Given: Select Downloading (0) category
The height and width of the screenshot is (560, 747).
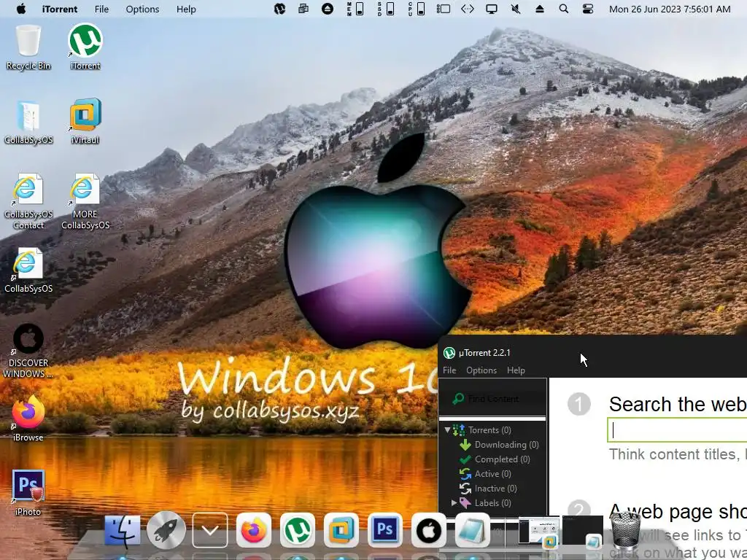Looking at the screenshot, I should point(506,445).
